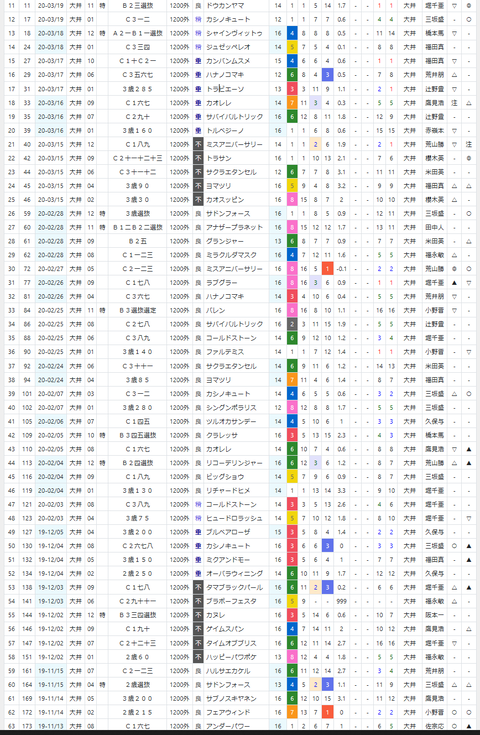The height and width of the screenshot is (735, 480).
Task: Click red-highlighted 1 in フェアウィンド row
Action: [x=327, y=712]
